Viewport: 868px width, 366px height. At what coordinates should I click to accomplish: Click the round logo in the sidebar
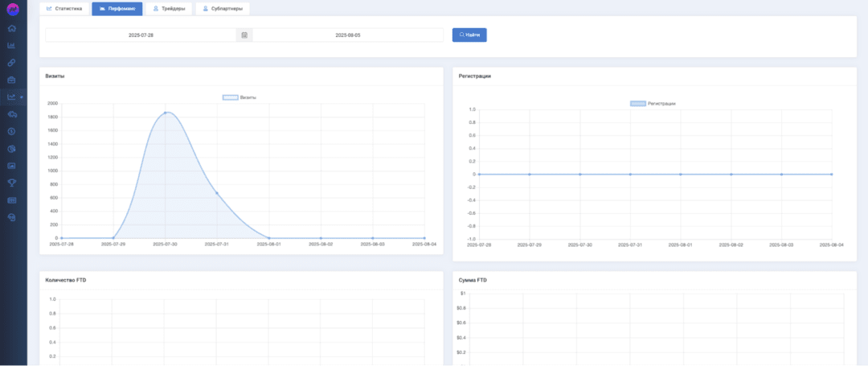click(x=12, y=9)
